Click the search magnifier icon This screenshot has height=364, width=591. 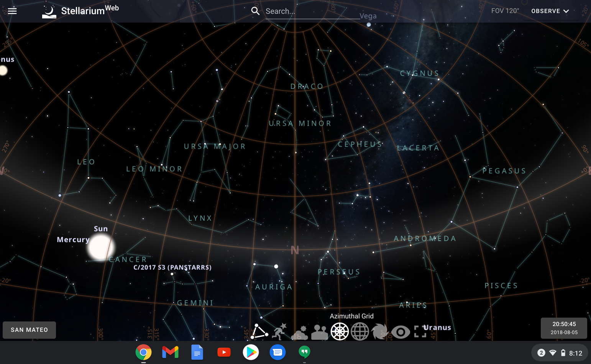255,11
